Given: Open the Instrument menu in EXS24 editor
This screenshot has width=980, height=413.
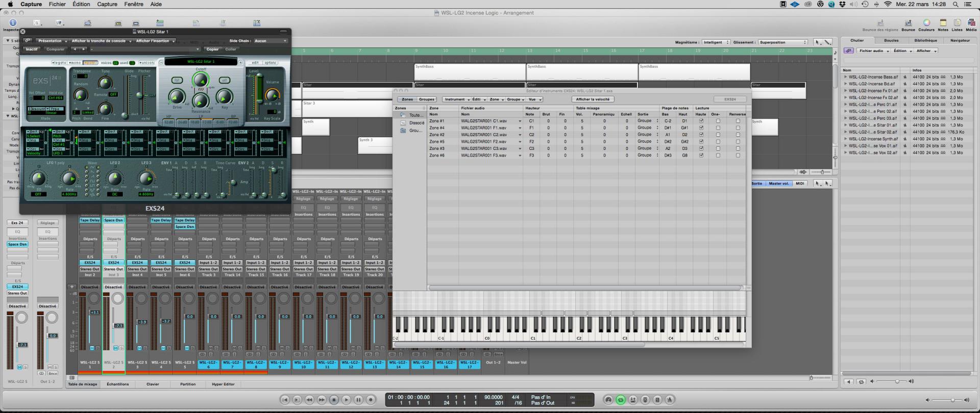Looking at the screenshot, I should pos(456,99).
